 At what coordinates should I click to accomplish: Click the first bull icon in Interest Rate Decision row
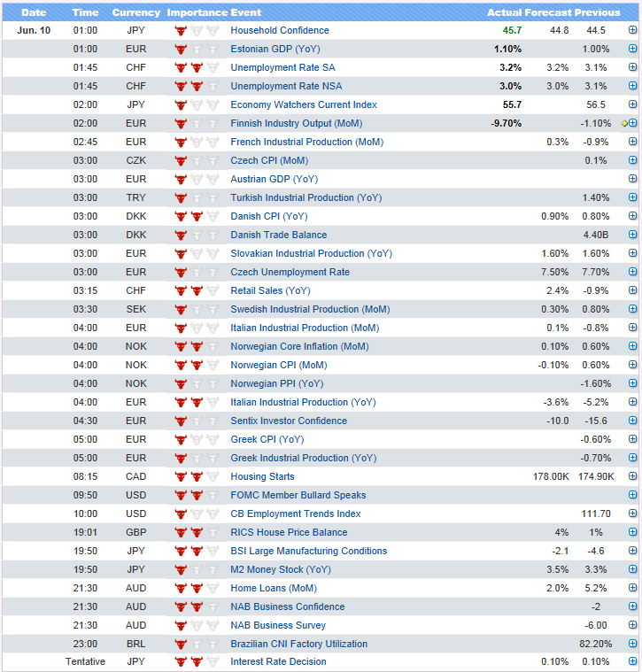[x=181, y=662]
